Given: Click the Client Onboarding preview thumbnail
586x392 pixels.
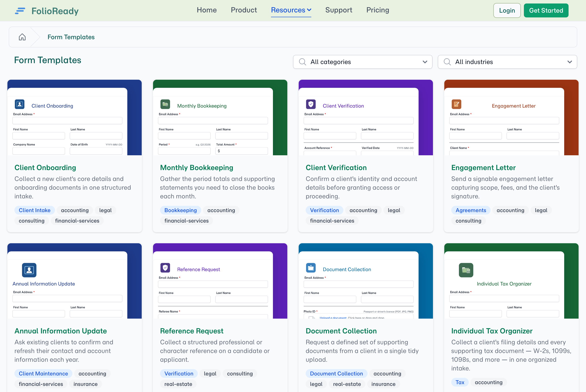Looking at the screenshot, I should (x=75, y=118).
